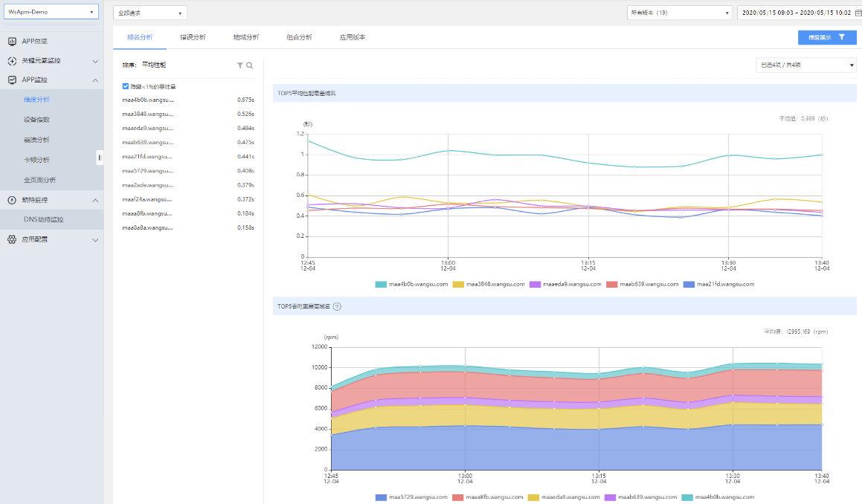Select the maa8a8a.wangsu... row in domain list
The image size is (862, 504).
(188, 227)
